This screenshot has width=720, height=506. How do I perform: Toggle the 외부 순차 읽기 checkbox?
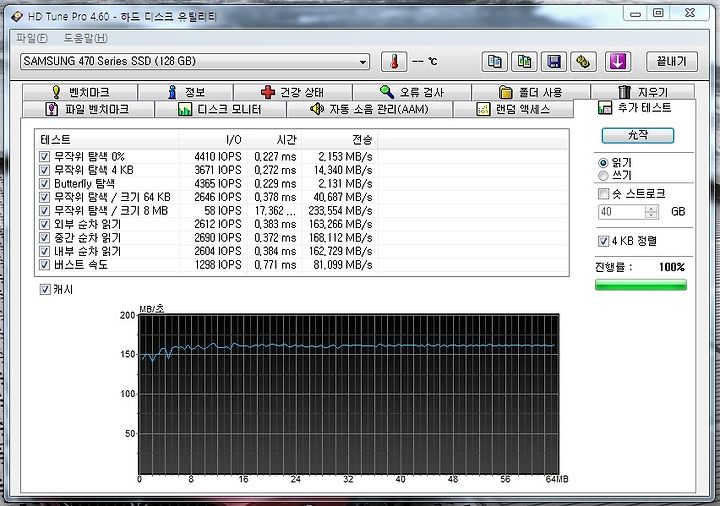[44, 224]
